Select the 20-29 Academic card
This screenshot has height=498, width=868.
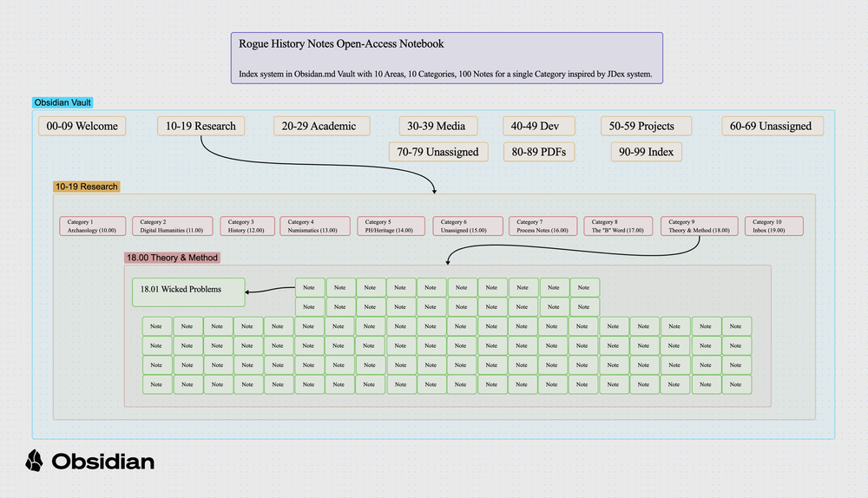322,126
